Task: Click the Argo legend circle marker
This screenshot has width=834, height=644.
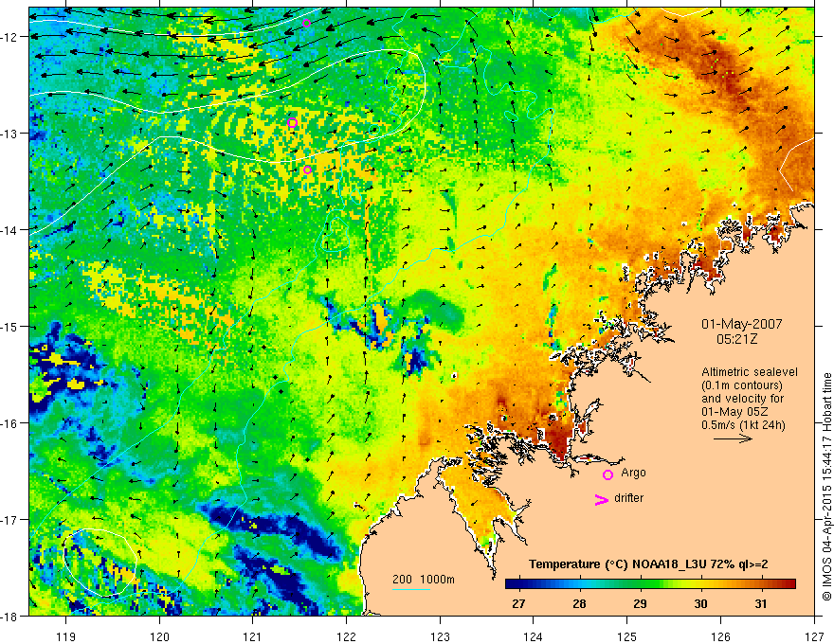Action: (x=607, y=474)
